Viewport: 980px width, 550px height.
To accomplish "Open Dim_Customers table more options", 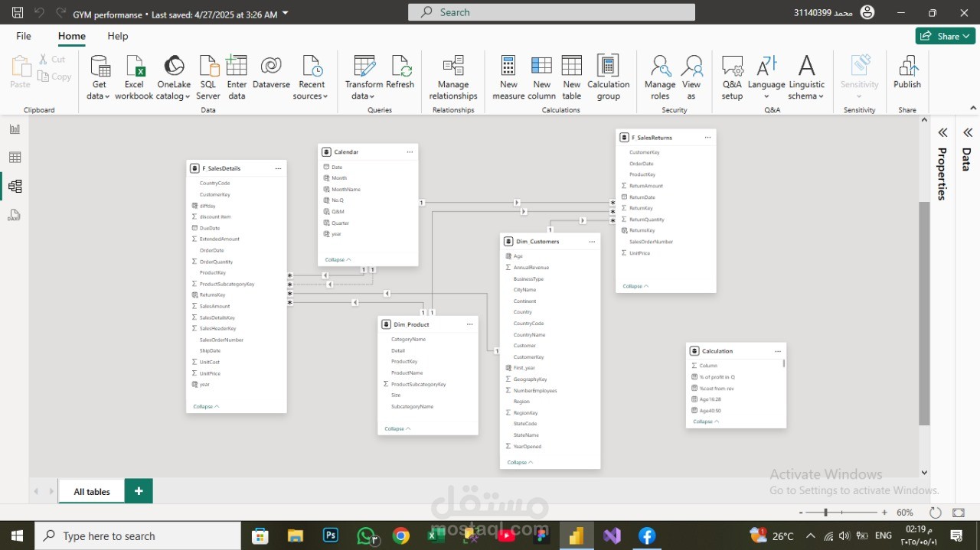I will tap(592, 242).
